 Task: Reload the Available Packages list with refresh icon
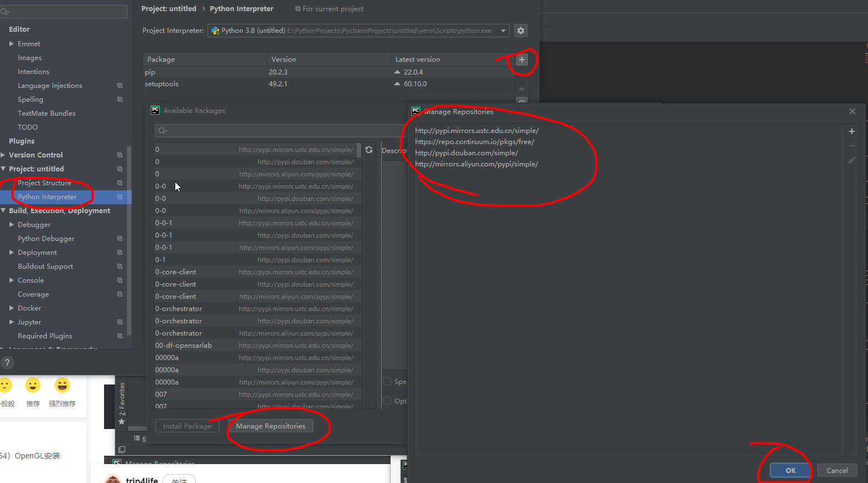[x=369, y=150]
